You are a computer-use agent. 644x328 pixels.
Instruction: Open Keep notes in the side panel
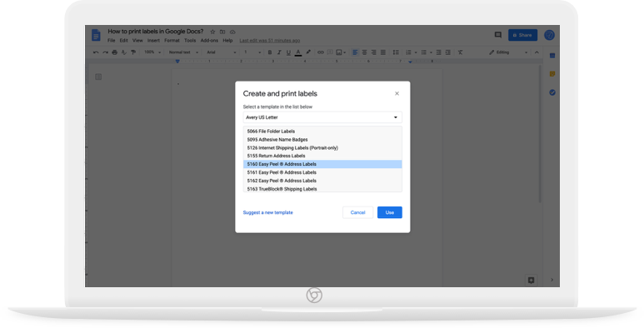(552, 74)
